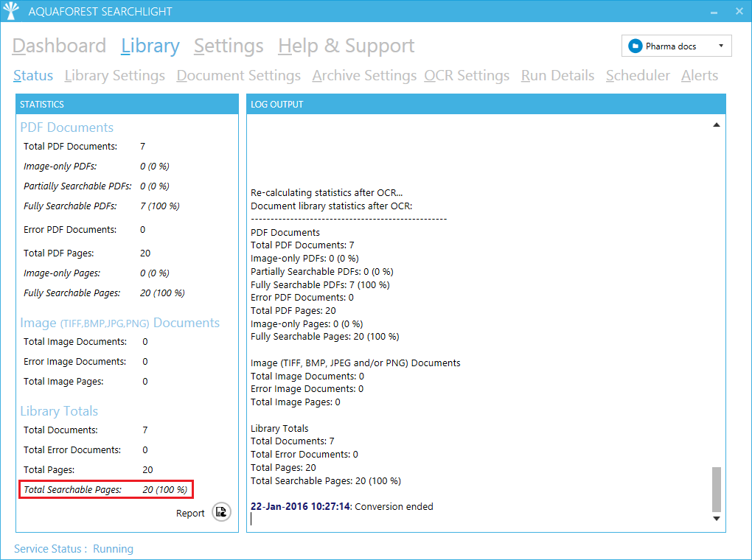Viewport: 752px width, 560px height.
Task: Click the Aquaforest Searchlight logo icon
Action: tap(11, 10)
